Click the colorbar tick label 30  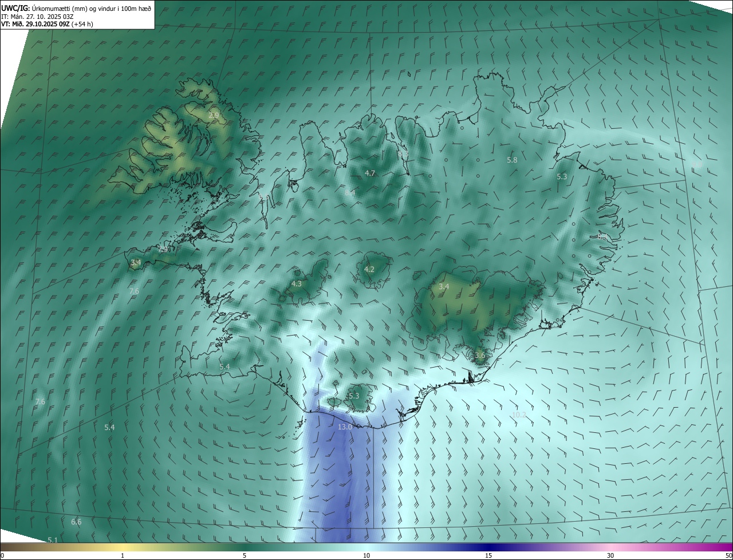pyautogui.click(x=610, y=555)
